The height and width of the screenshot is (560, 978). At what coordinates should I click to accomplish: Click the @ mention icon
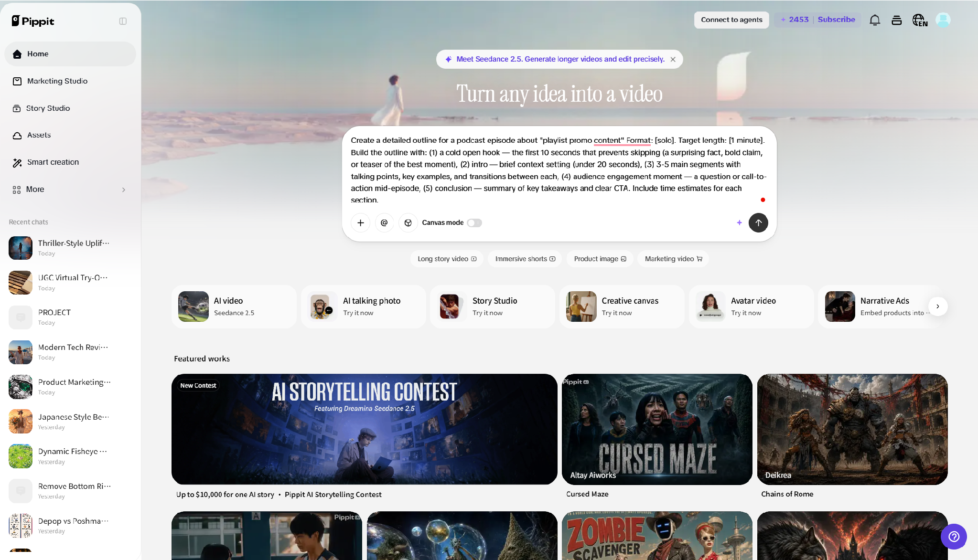pos(384,223)
